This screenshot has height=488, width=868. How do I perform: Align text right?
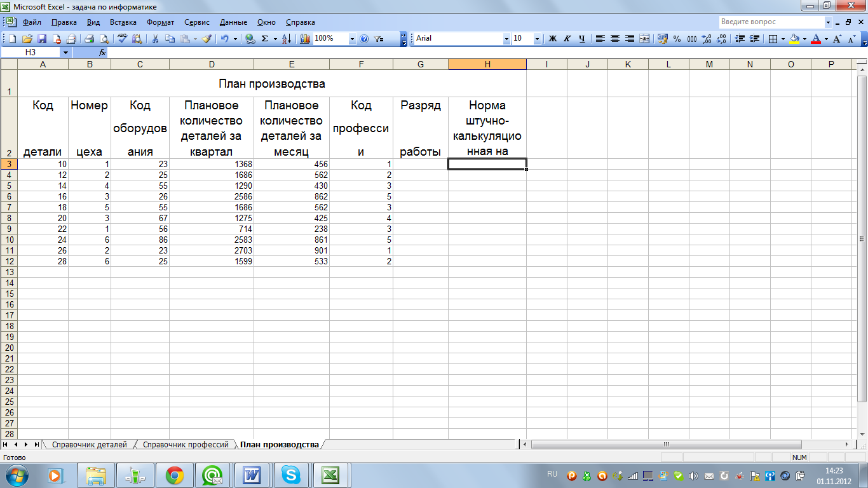[630, 39]
